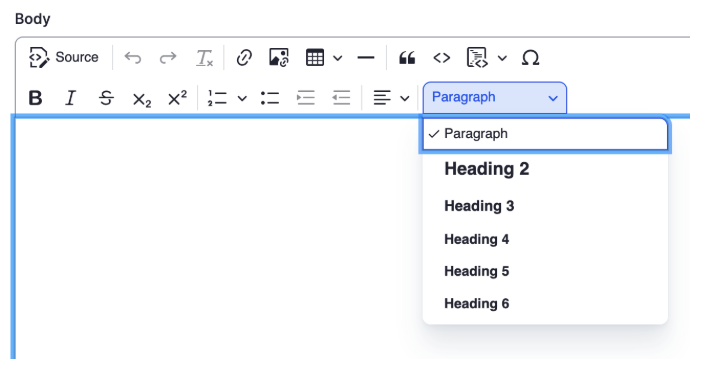Screen dimensions: 705x373
Task: Open numbered list style dropdown arrow
Action: 242,98
